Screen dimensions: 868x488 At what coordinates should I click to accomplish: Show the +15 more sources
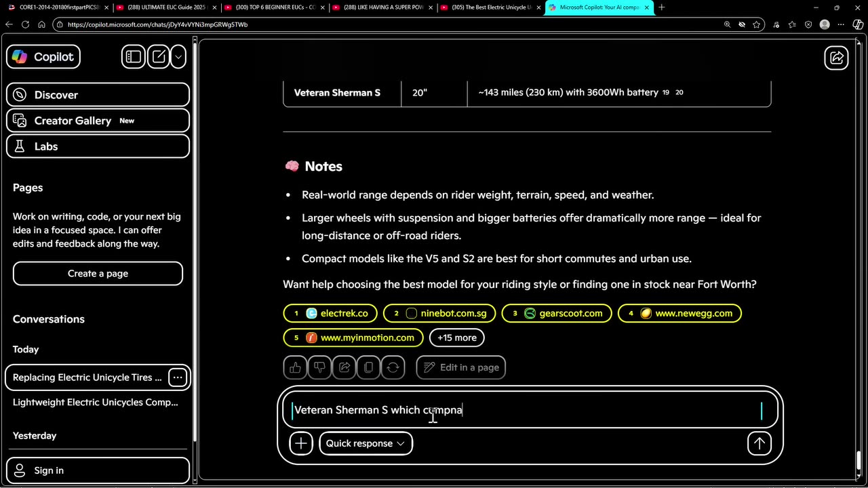click(x=457, y=338)
